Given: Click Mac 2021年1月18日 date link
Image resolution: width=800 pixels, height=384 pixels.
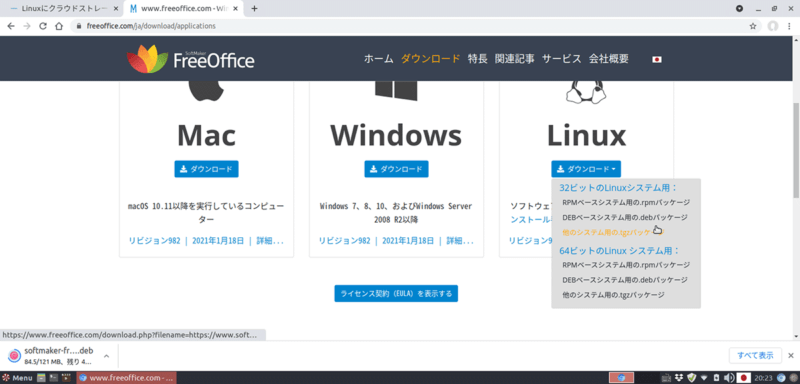Looking at the screenshot, I should [x=218, y=241].
